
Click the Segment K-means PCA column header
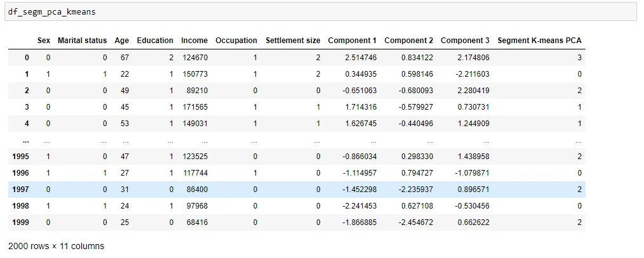(539, 41)
